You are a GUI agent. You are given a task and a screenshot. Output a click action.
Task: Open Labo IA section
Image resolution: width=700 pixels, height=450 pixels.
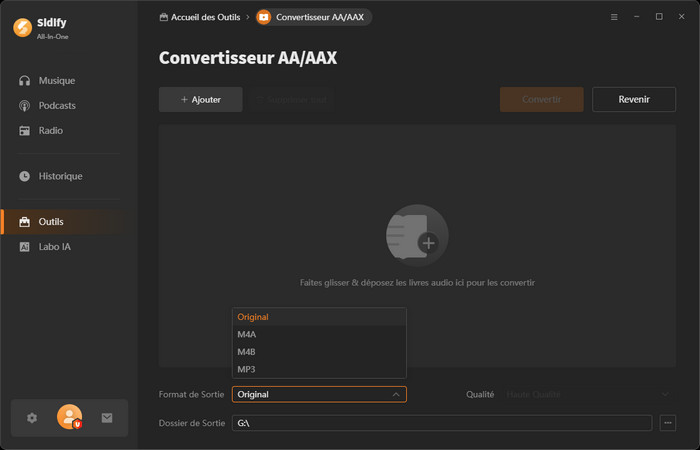[54, 247]
